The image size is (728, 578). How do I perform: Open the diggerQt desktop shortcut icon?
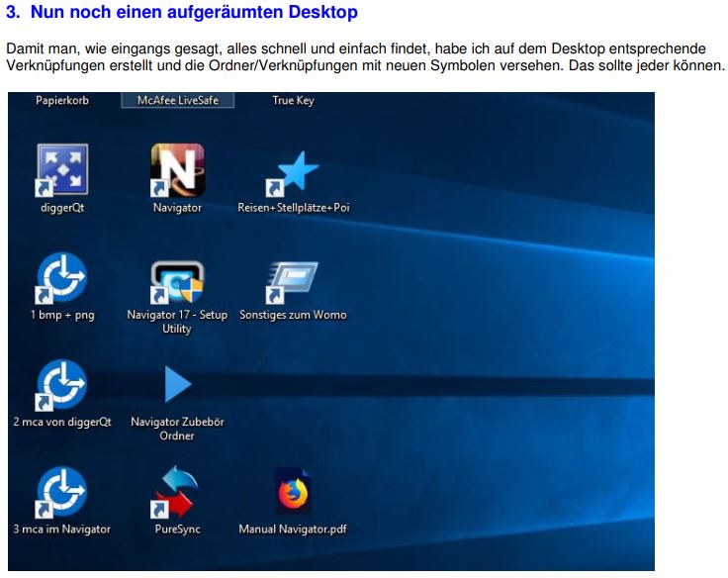(61, 170)
